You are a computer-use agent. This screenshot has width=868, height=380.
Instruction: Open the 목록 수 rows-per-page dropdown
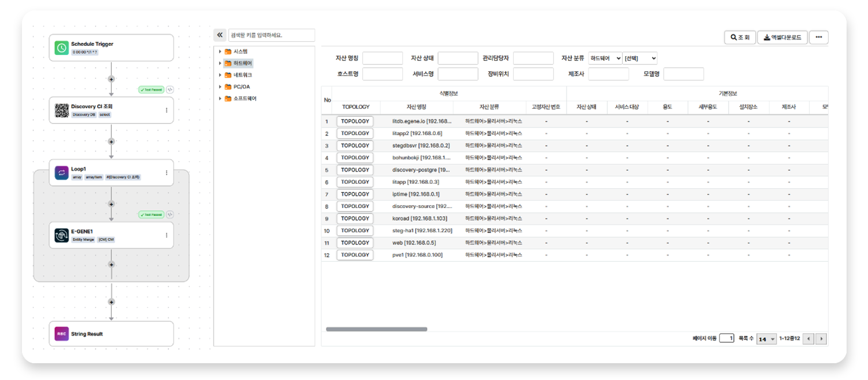[x=766, y=339]
